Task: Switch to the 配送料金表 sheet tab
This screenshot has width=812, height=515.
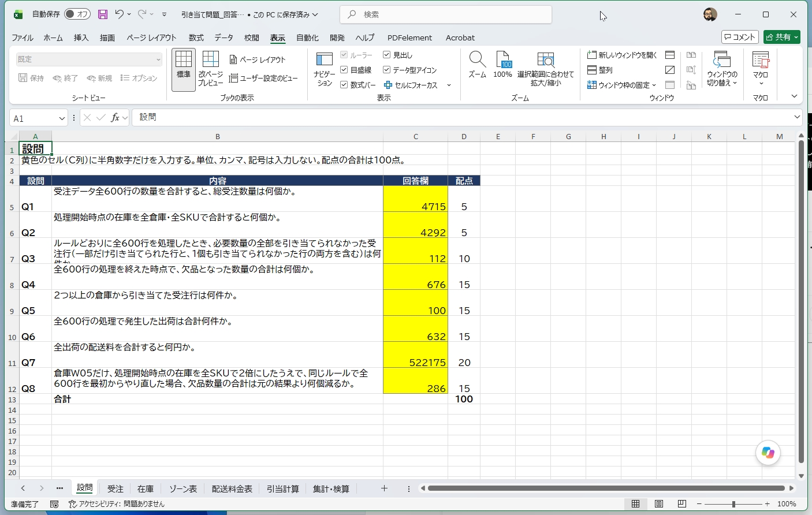Action: pos(232,488)
